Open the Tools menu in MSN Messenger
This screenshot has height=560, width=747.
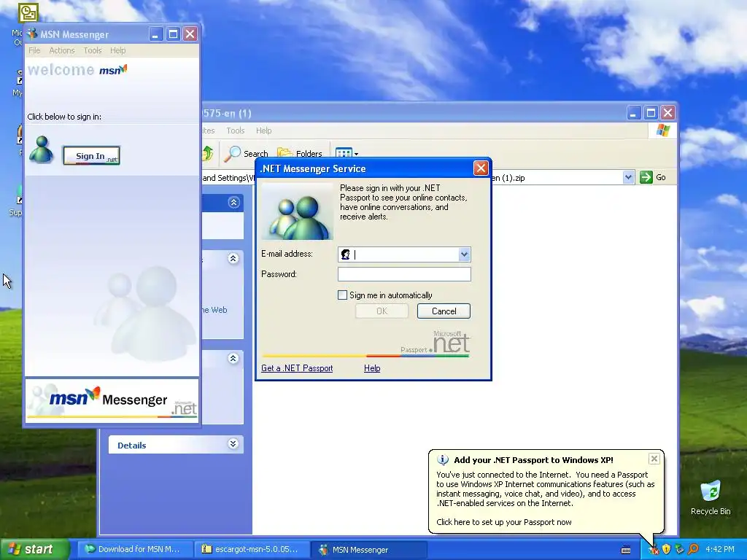93,50
